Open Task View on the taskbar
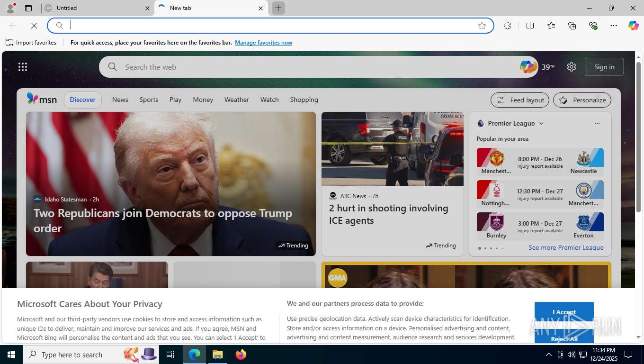 pos(170,355)
